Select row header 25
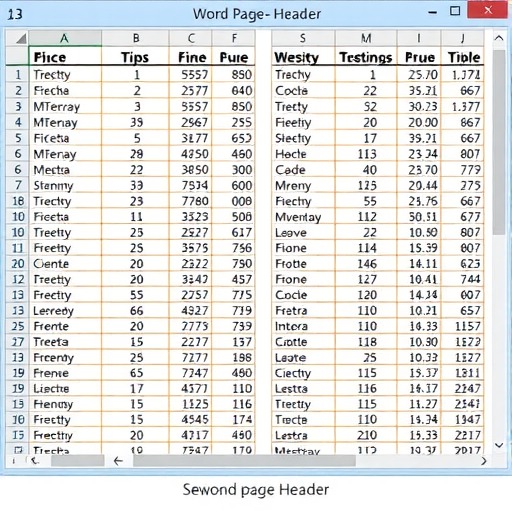512x512 pixels. click(18, 326)
